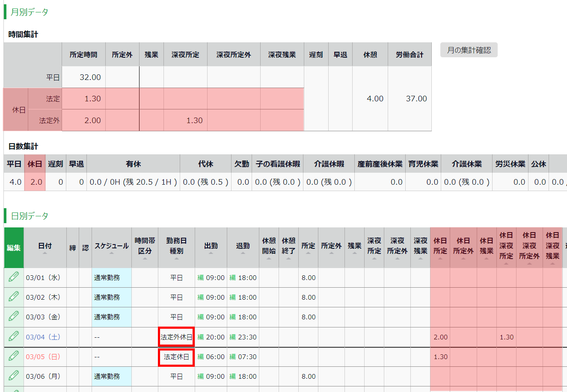Viewport: 567px width, 392px height.
Task: Edit the 03/04 (土) row via pencil
Action: point(14,337)
